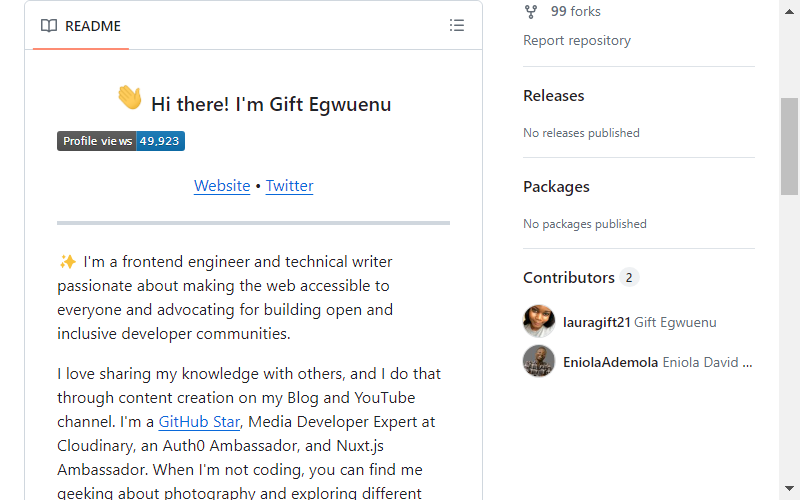The image size is (800, 500).
Task: Open the Twitter link
Action: (289, 186)
